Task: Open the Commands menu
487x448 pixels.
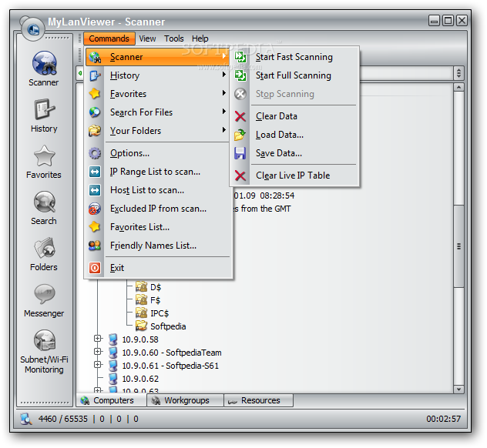Action: [x=109, y=38]
